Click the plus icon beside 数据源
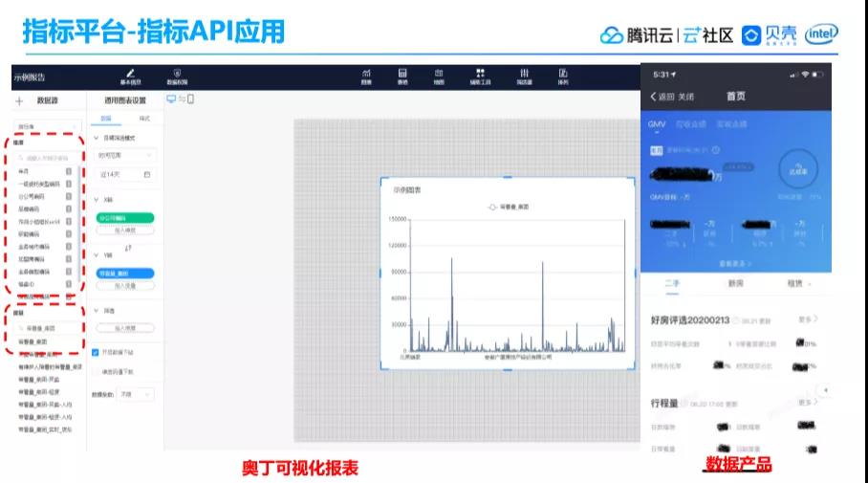 pyautogui.click(x=19, y=100)
